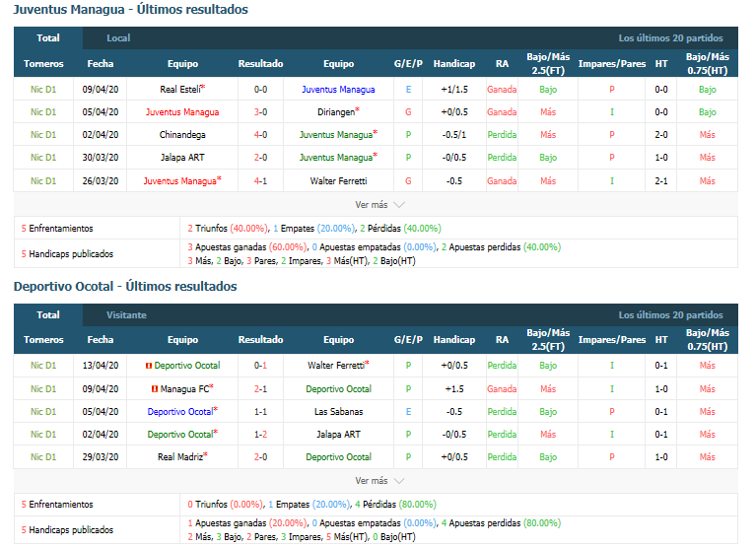Image resolution: width=756 pixels, height=548 pixels.
Task: Open Walter Ferretti link in 13/04/20 row
Action: point(338,366)
